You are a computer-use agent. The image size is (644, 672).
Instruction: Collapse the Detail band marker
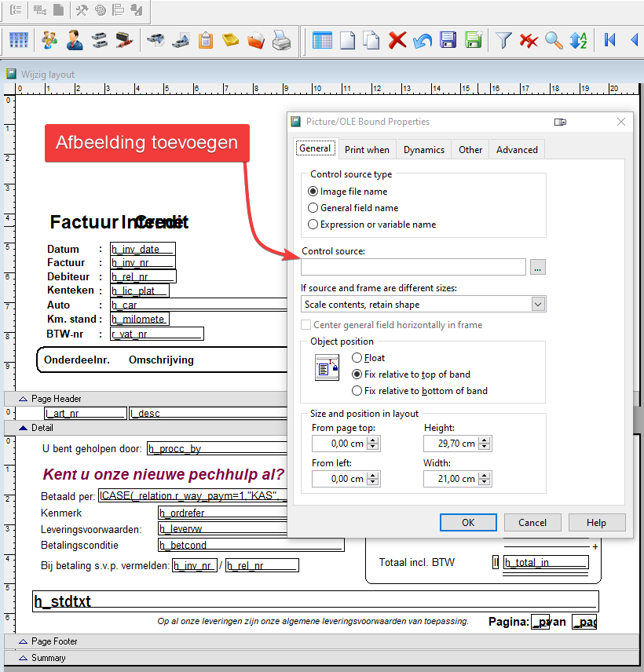tap(23, 428)
